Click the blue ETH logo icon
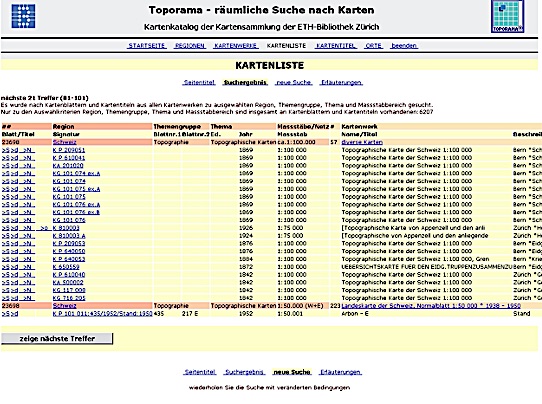Viewport: 542px width, 404px height. point(23,16)
